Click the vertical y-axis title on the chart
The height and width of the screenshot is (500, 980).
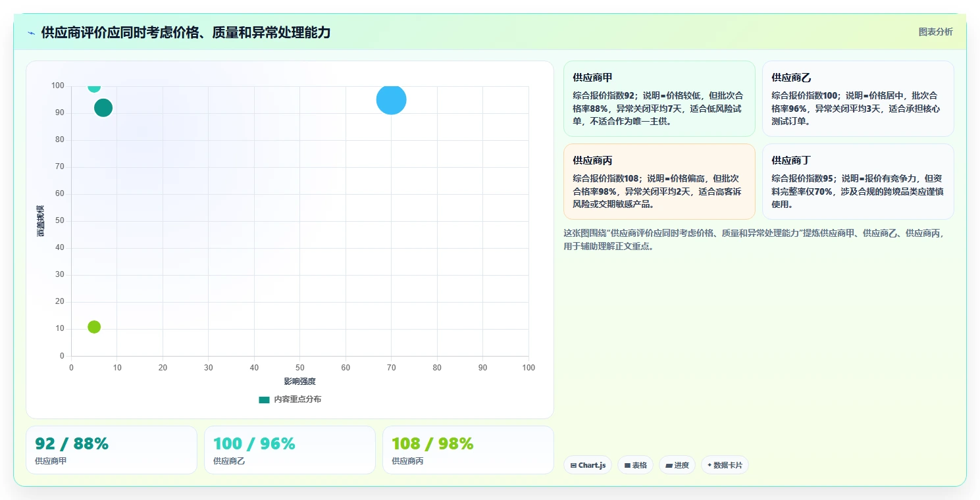click(41, 221)
